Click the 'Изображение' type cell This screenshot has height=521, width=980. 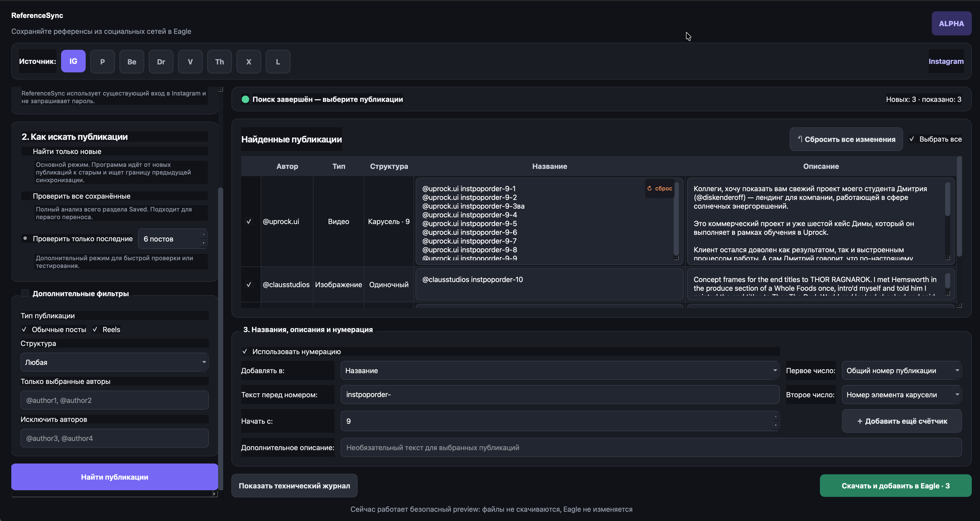(339, 284)
